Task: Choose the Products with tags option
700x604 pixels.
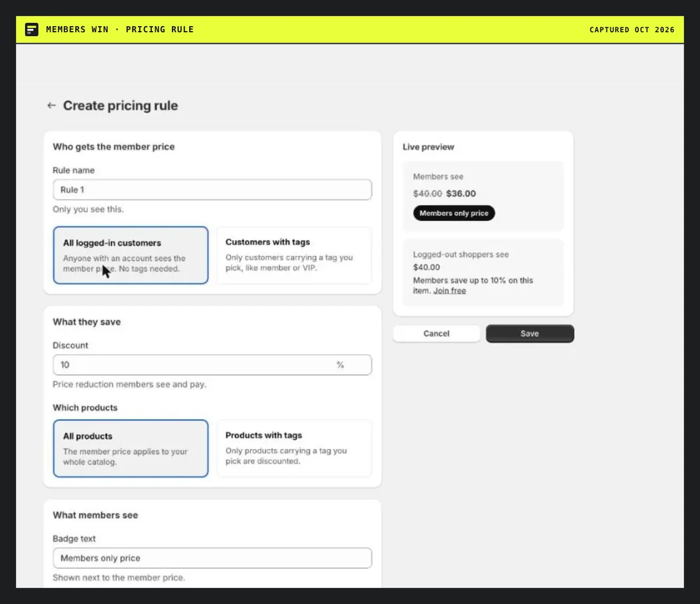Action: click(294, 448)
